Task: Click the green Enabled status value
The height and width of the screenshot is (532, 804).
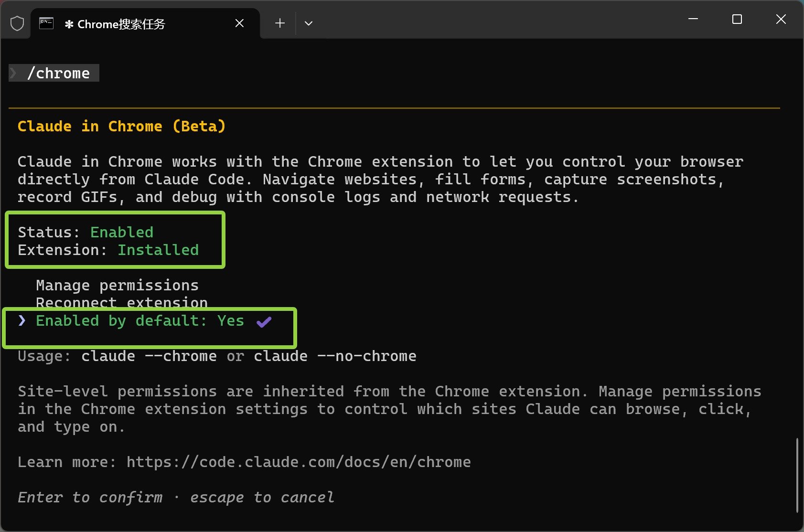Action: click(x=122, y=233)
